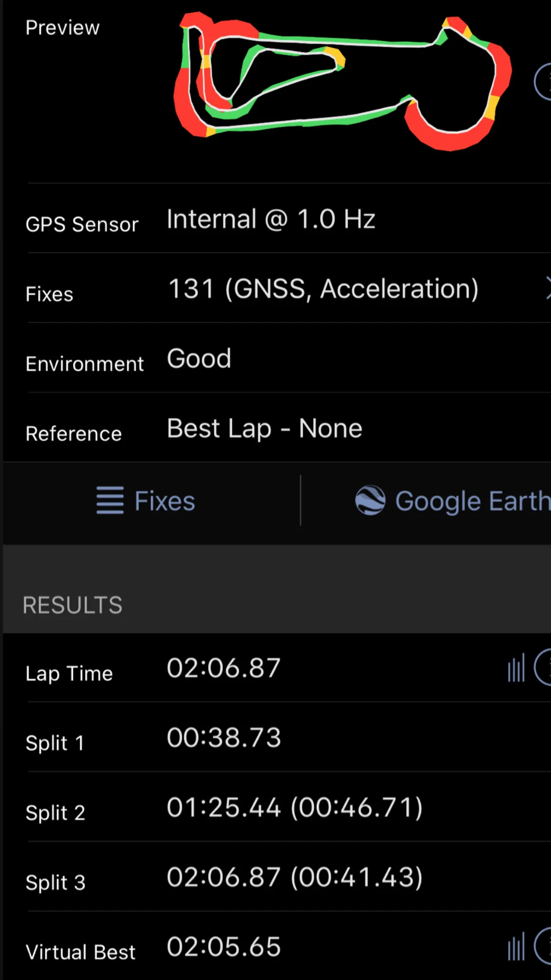551x980 pixels.
Task: Select the Lap Time 02:06.87 value
Action: click(x=224, y=668)
